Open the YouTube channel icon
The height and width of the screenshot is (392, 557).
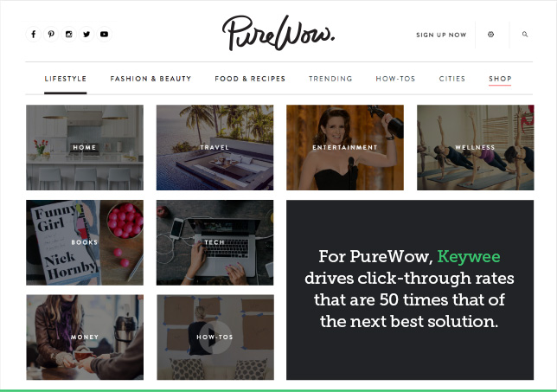coord(104,35)
